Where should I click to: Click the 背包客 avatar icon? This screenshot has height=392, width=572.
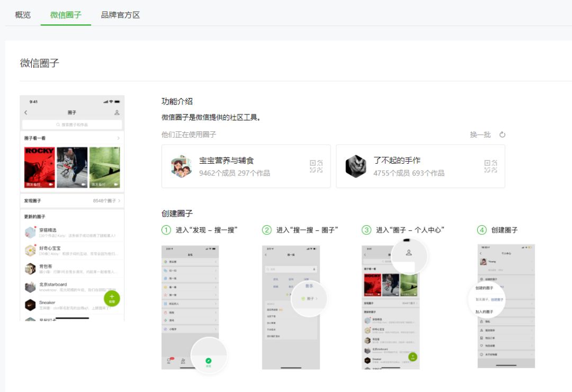[30, 269]
